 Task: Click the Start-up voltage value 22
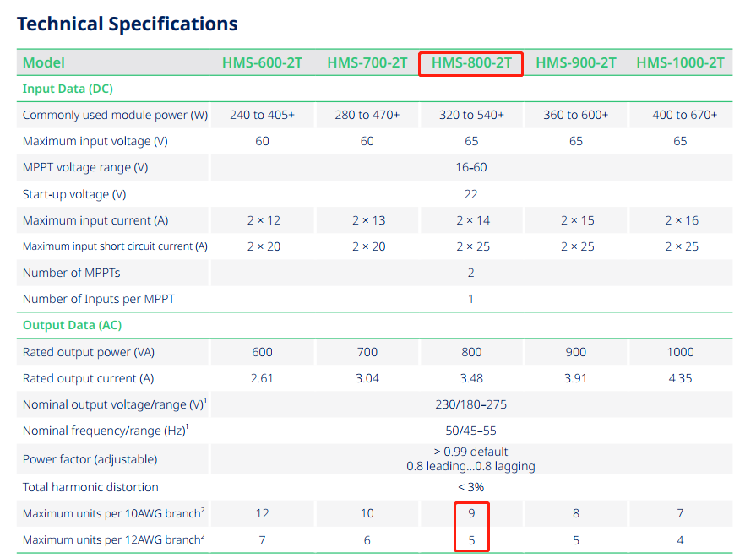coord(470,194)
